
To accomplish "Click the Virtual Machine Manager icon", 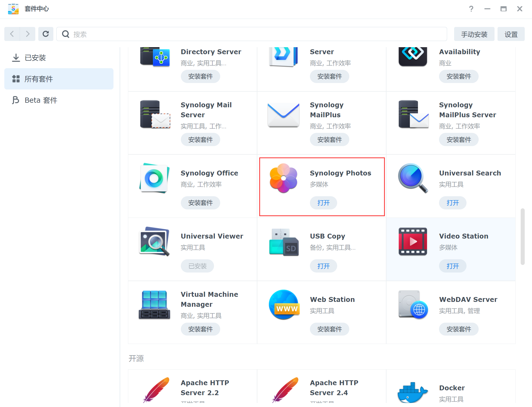I will (154, 305).
